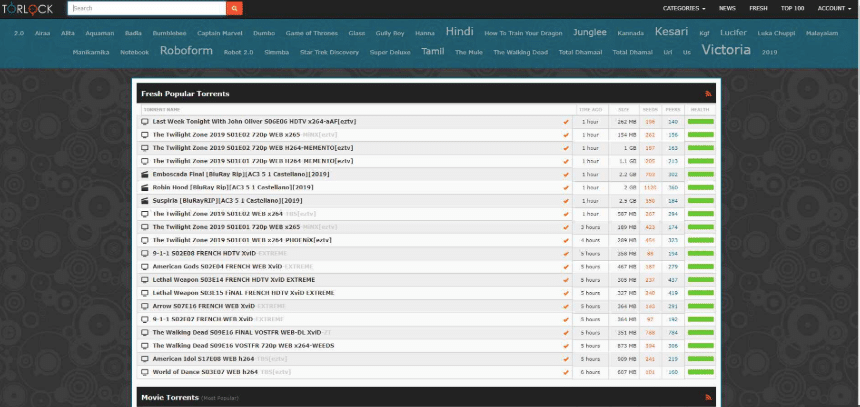Click the Hindi tag
860x407 pixels.
[460, 31]
